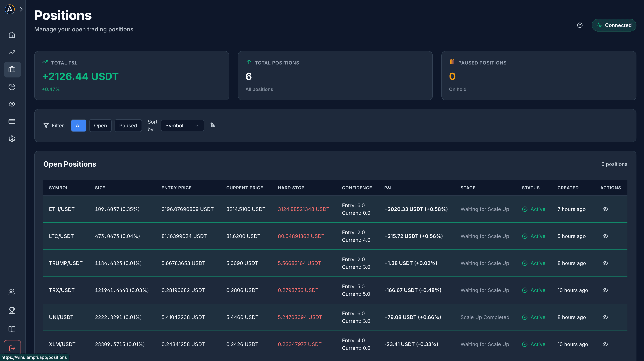This screenshot has width=644, height=361.
Task: Click the logout icon at sidebar bottom
Action: point(12,347)
